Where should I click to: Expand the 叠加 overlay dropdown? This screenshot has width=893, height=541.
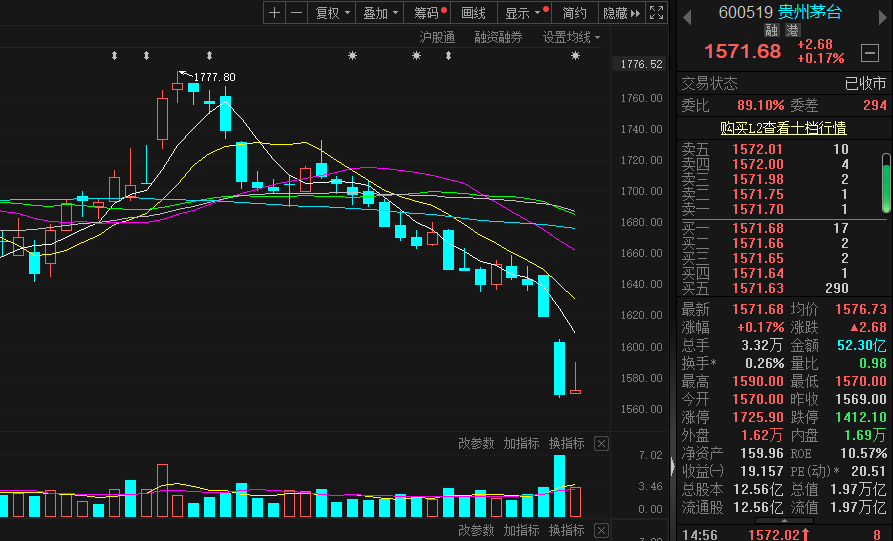pos(380,13)
